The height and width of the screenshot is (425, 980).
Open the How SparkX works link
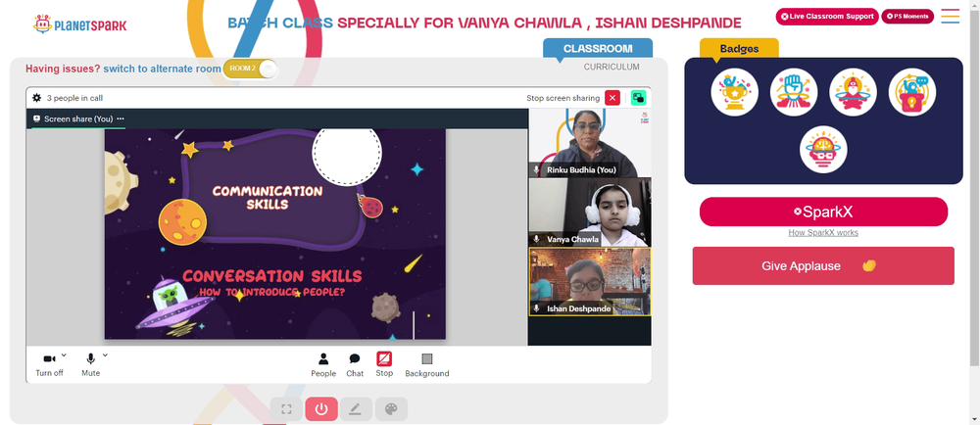tap(823, 233)
